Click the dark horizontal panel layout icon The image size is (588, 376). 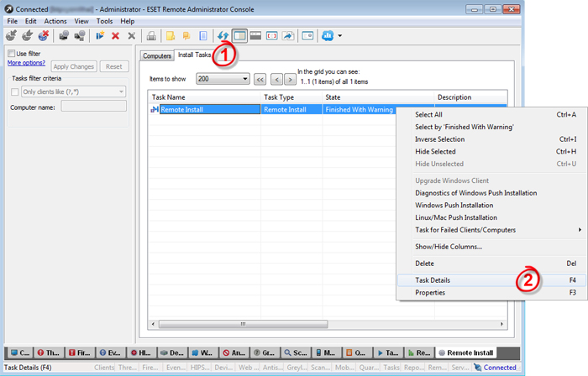255,36
